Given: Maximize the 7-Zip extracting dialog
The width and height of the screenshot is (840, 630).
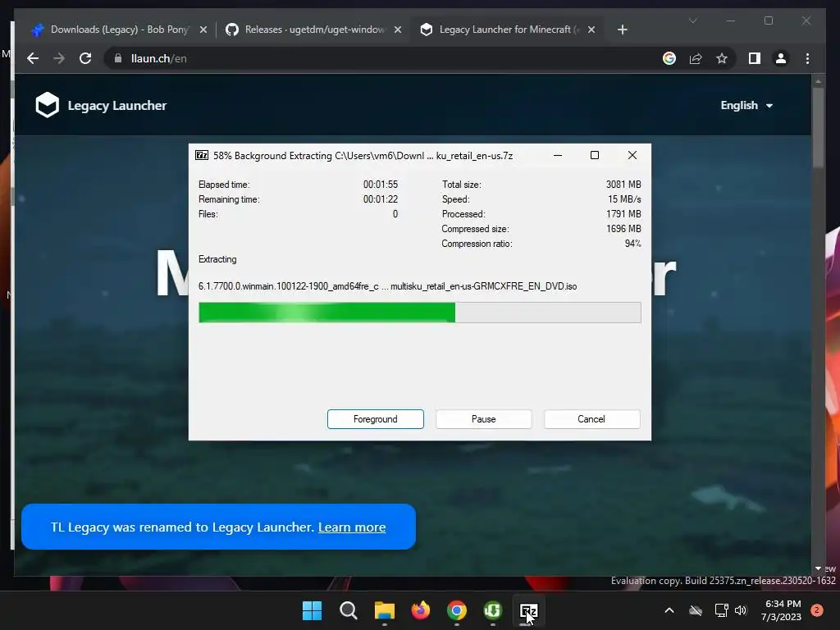Looking at the screenshot, I should tap(595, 155).
